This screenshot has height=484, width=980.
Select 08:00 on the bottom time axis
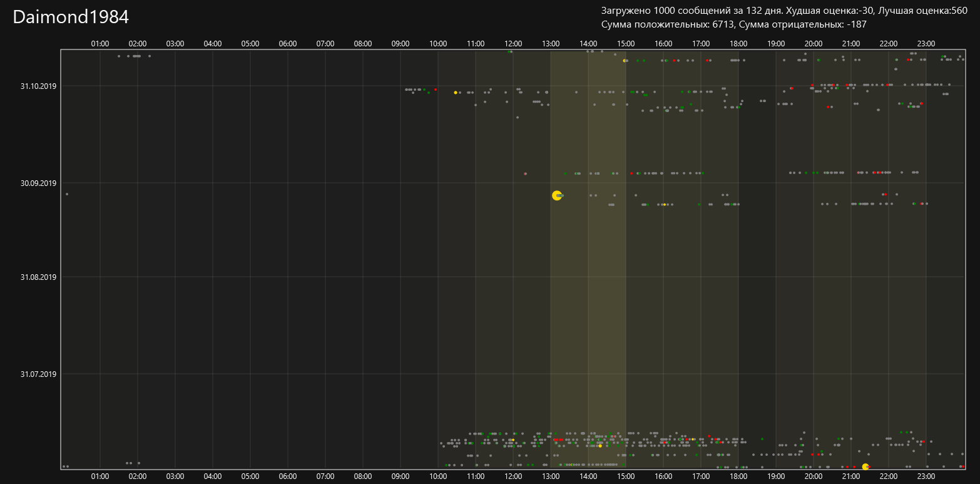click(363, 476)
